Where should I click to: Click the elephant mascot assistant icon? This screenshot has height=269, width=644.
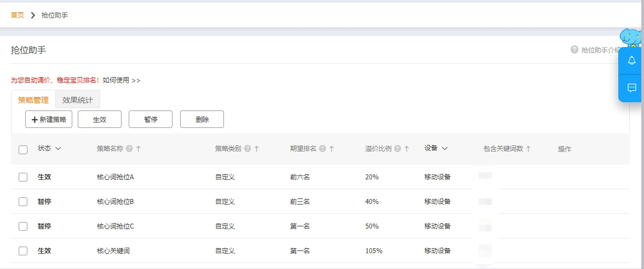click(630, 38)
